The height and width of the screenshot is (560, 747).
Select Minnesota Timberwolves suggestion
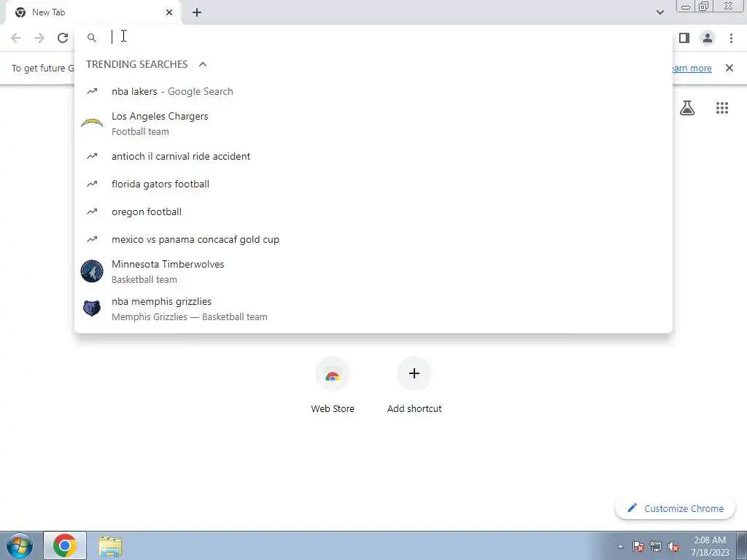point(373,271)
